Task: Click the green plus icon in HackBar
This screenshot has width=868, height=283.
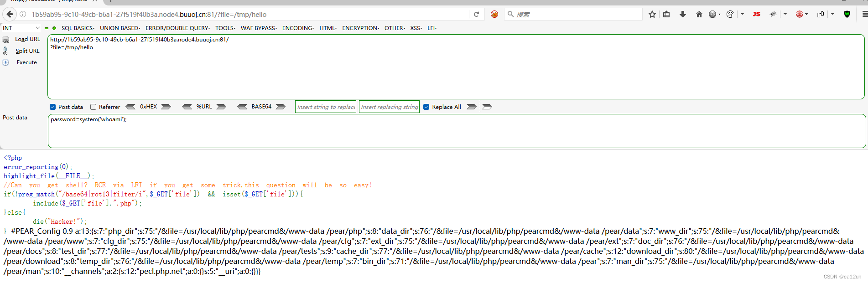Action: (x=54, y=28)
